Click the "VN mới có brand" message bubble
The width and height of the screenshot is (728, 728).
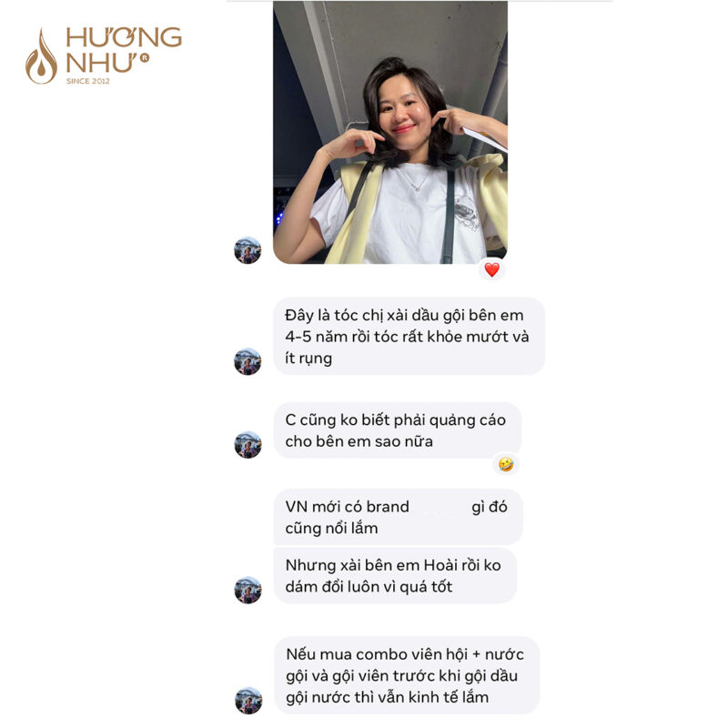pos(398,517)
